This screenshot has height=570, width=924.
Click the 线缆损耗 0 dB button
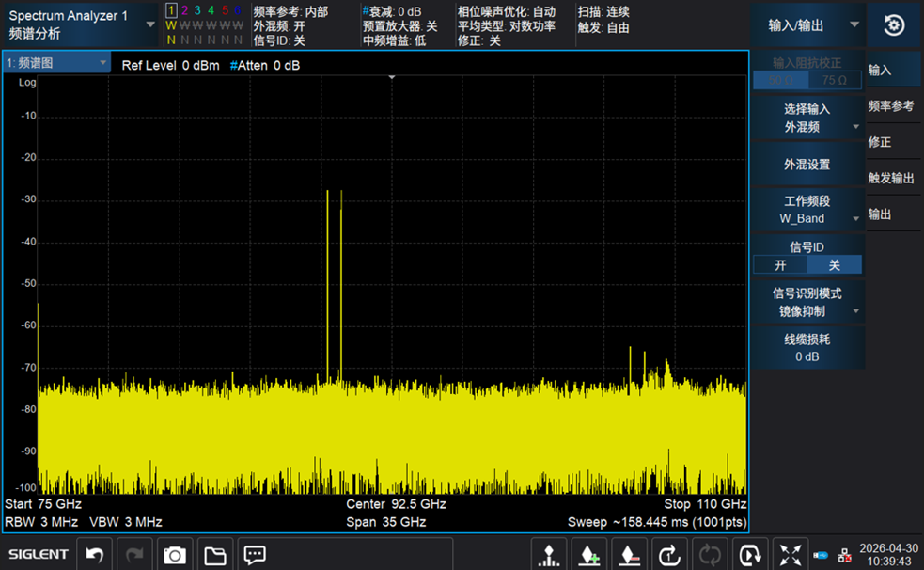807,348
